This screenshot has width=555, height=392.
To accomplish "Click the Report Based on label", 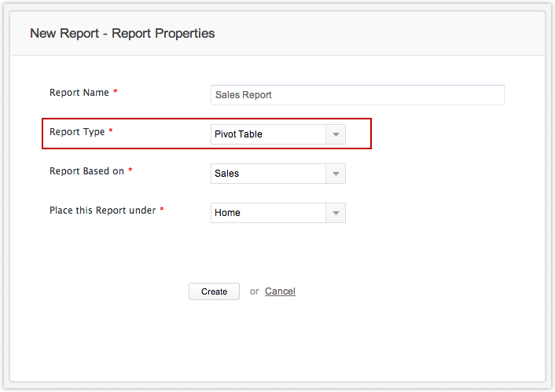I will pos(86,171).
